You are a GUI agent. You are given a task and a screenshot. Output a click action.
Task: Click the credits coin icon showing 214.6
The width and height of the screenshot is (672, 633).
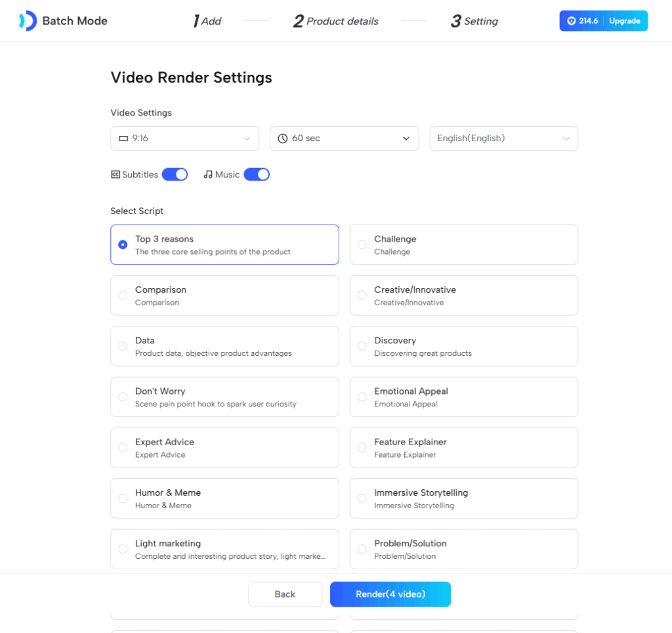click(x=571, y=21)
